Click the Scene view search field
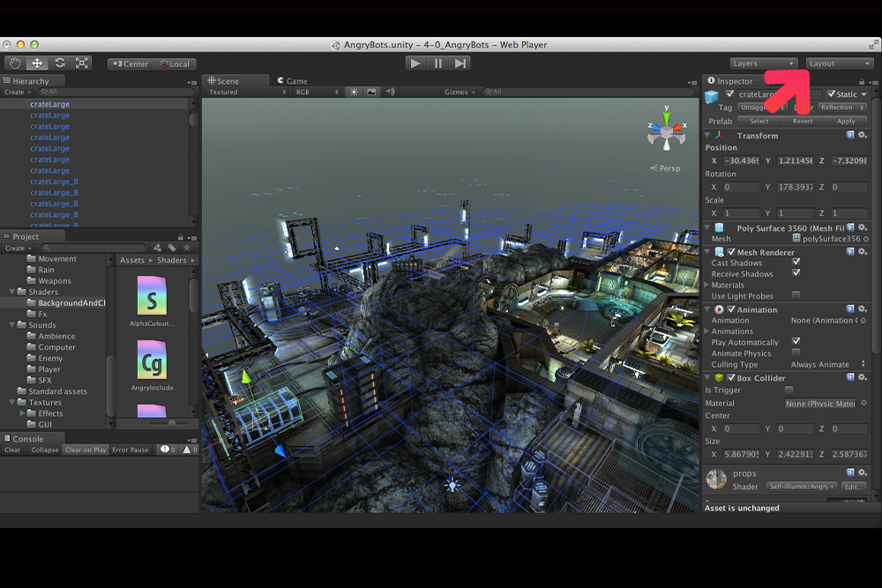 [x=587, y=92]
